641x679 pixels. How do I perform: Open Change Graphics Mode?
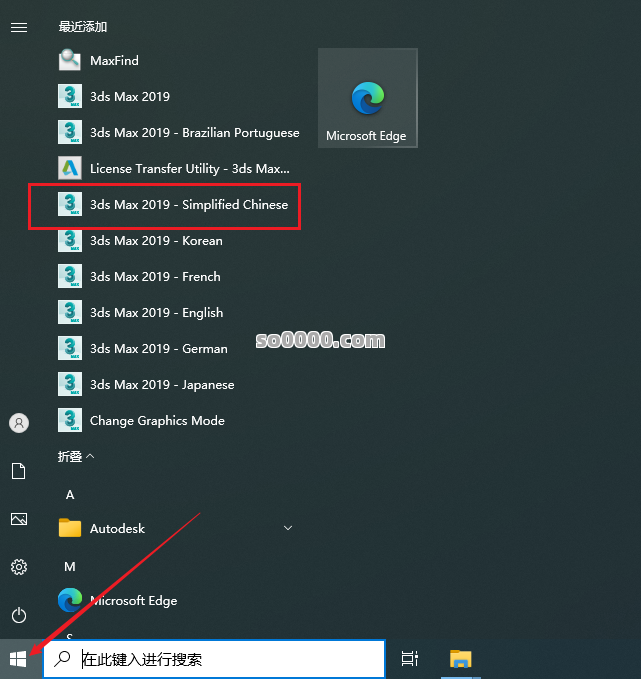click(157, 421)
